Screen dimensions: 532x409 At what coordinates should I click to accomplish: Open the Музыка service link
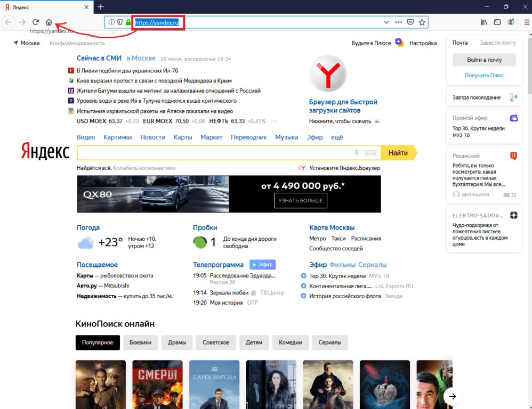point(286,137)
